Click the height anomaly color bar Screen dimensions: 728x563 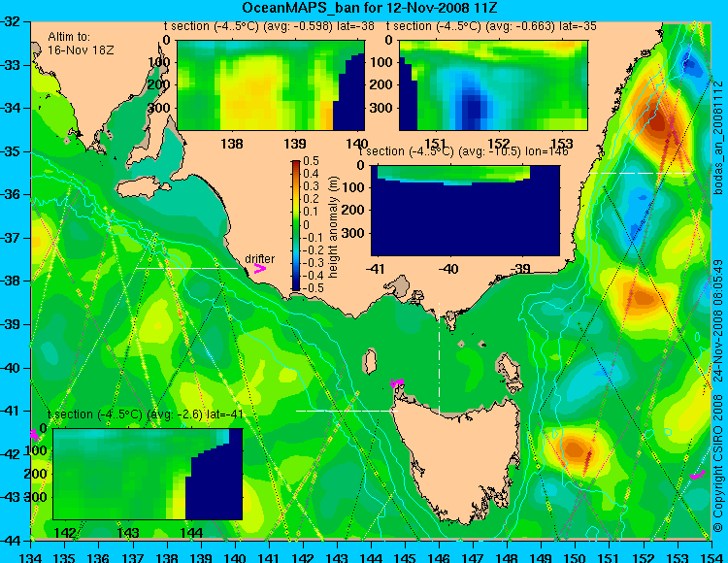296,225
